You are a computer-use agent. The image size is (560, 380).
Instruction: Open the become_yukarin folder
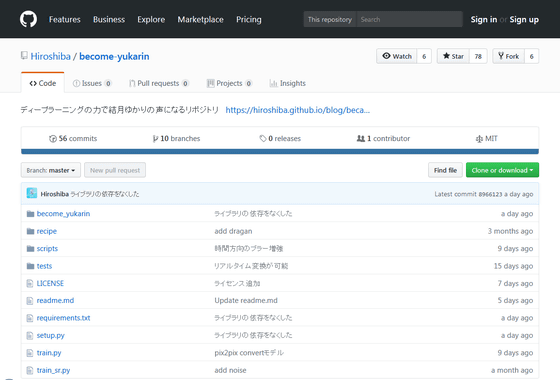[x=63, y=214]
